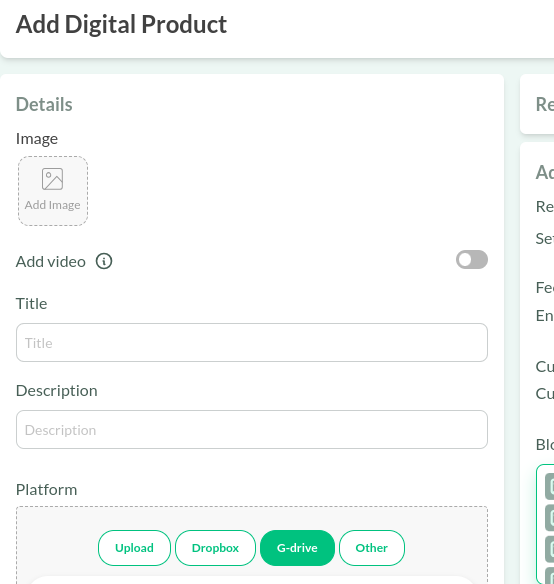This screenshot has height=584, width=554.
Task: Click the Image field label
Action: [37, 139]
